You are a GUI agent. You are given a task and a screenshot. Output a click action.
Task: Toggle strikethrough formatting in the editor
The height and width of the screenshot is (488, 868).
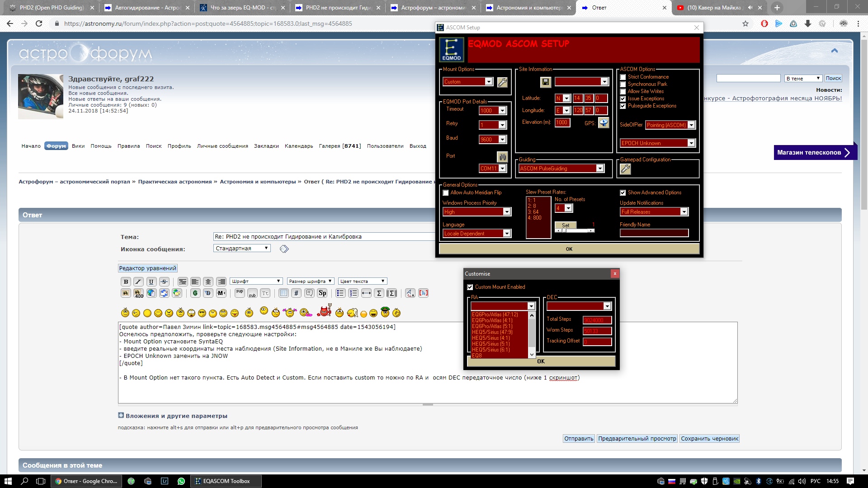pos(164,282)
